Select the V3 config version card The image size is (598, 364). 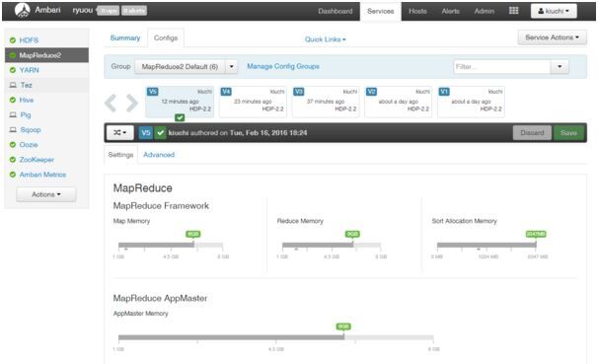point(326,102)
